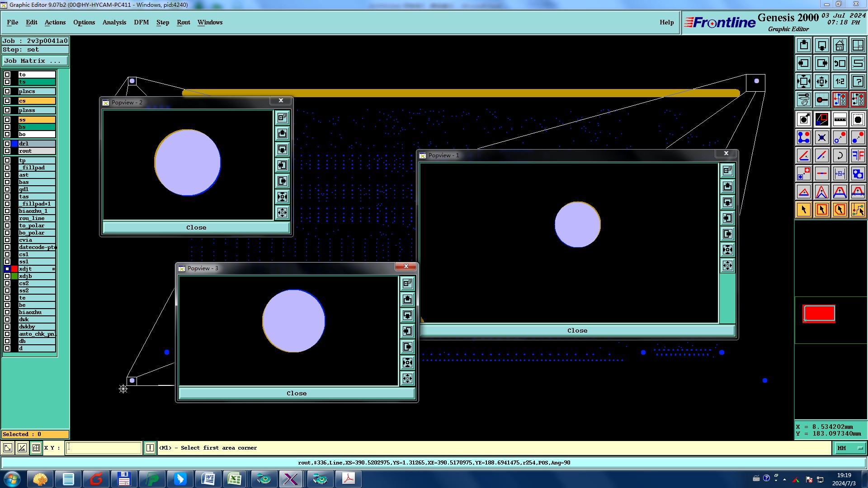The image size is (868, 488).
Task: Toggle the drl layer checkbox
Action: click(x=7, y=144)
